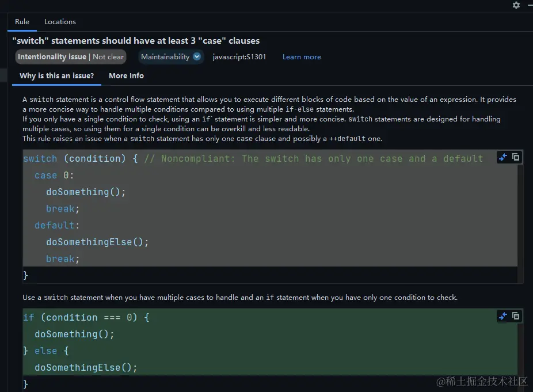
Task: Click the rule title about switch statements
Action: [135, 41]
